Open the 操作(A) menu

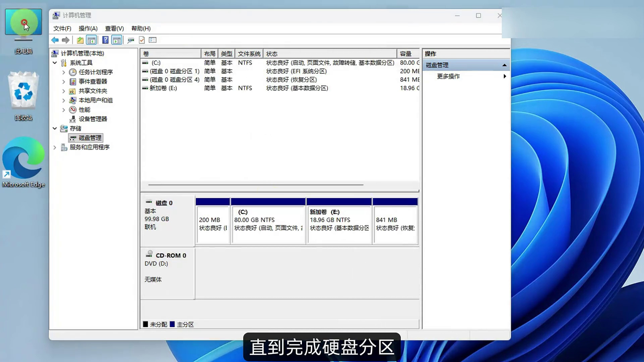pyautogui.click(x=88, y=28)
